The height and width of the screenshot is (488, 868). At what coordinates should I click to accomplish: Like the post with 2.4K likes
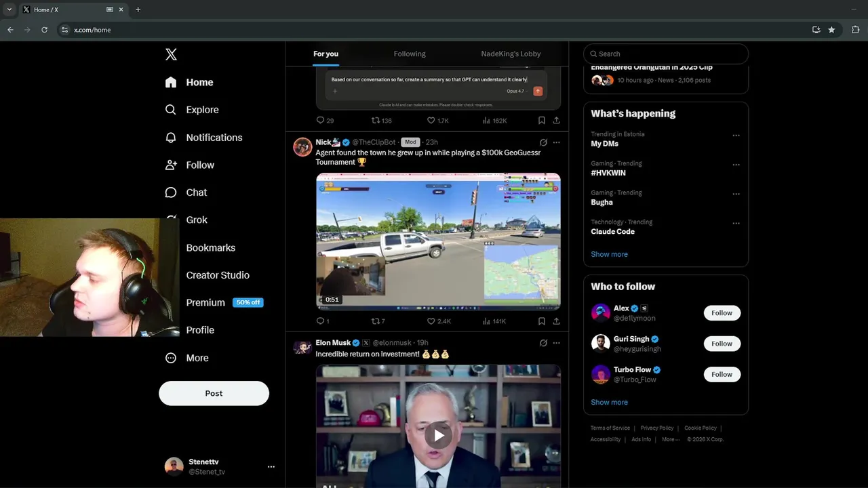[431, 321]
